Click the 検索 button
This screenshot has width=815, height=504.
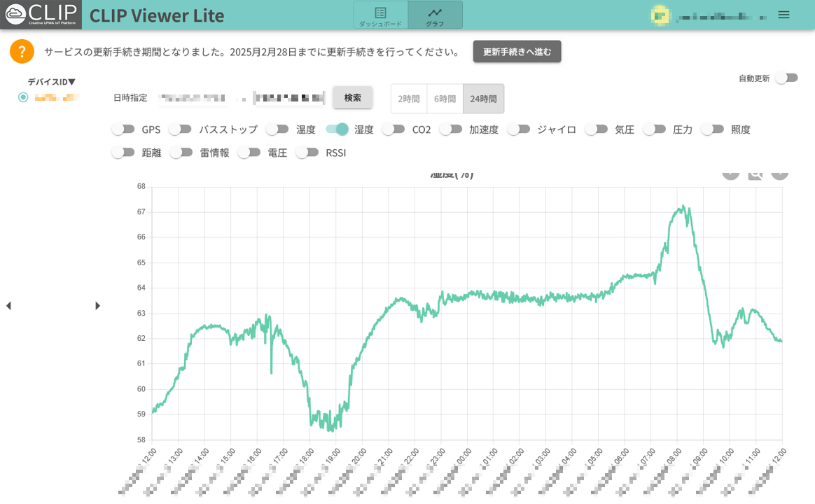352,98
